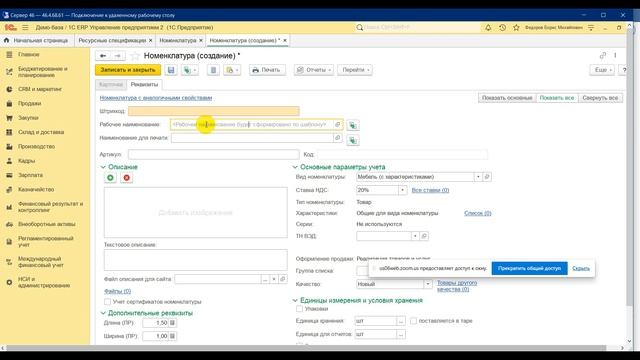Toggle Упаковки checkbox
The image size is (640, 360).
300,309
